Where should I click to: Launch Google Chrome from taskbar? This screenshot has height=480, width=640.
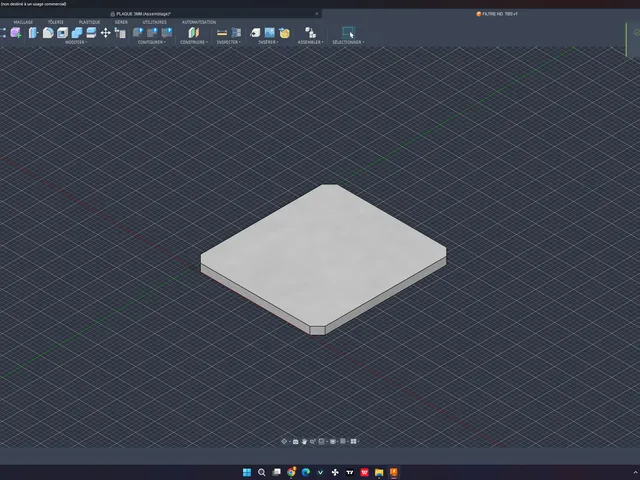point(291,472)
